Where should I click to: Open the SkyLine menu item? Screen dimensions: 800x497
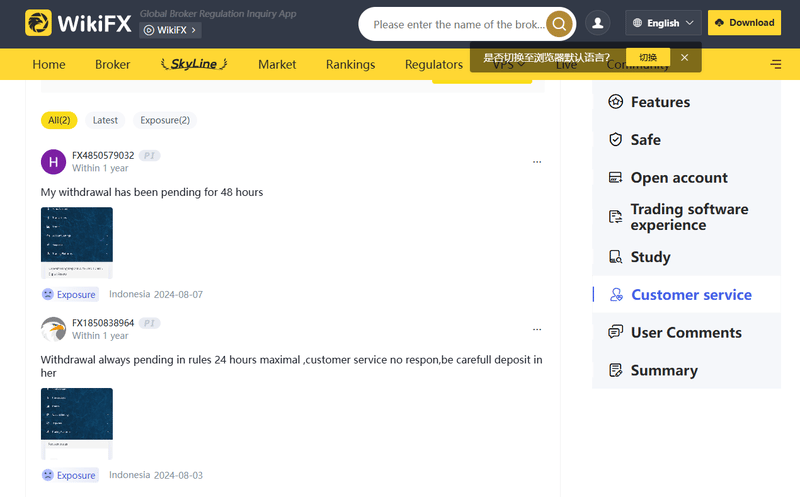point(194,64)
